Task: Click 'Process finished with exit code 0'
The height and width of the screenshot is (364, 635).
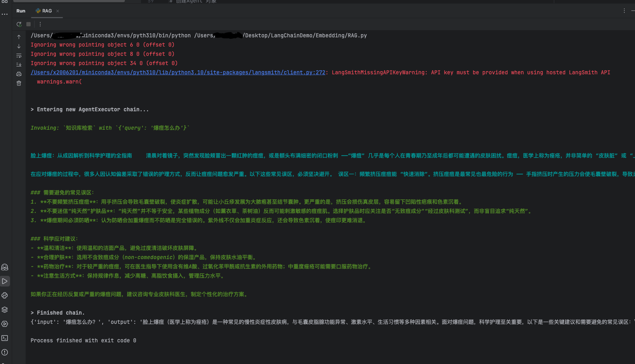Action: pyautogui.click(x=83, y=341)
